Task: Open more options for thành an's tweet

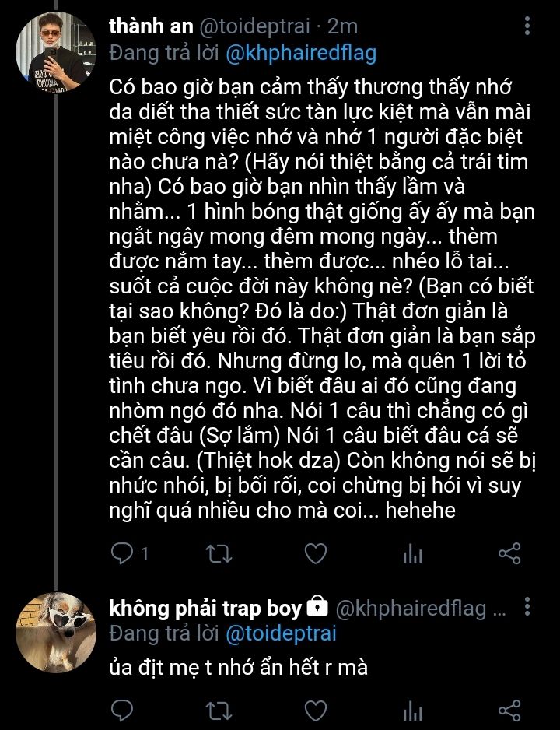Action: click(x=529, y=27)
